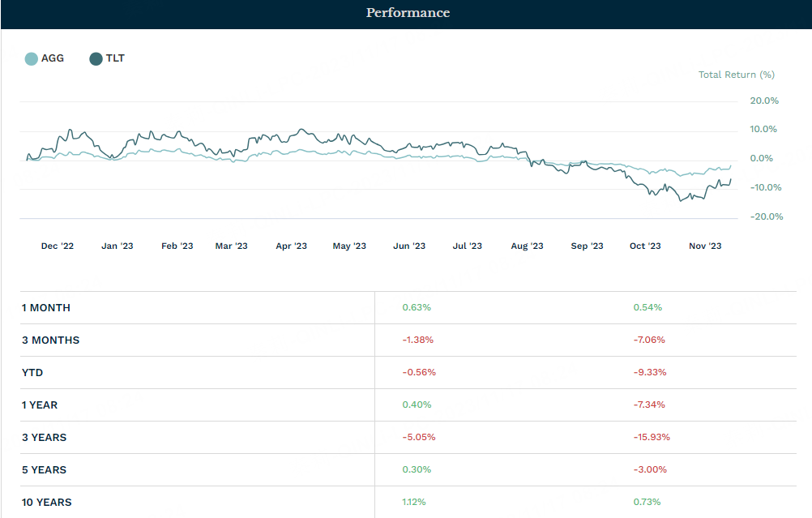This screenshot has width=812, height=518.
Task: Click AGG's 1 month return 0.63%
Action: [417, 308]
